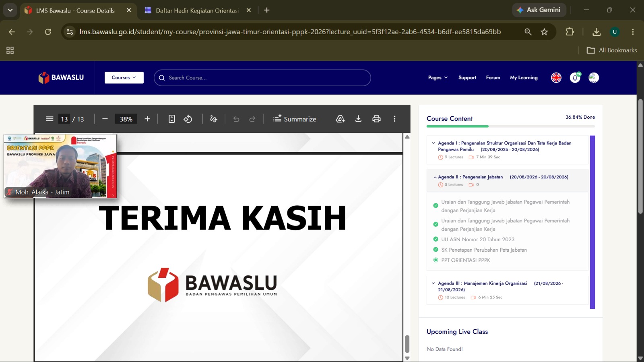This screenshot has height=362, width=644.
Task: Click the PDF page number field
Action: (x=64, y=119)
